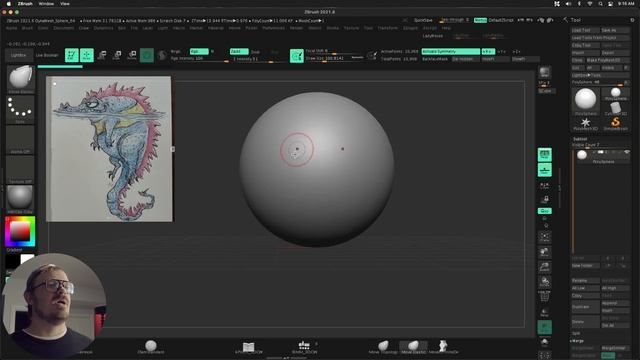Toggle the Menus button at top
Image resolution: width=640 pixels, height=360 pixels.
[x=480, y=20]
